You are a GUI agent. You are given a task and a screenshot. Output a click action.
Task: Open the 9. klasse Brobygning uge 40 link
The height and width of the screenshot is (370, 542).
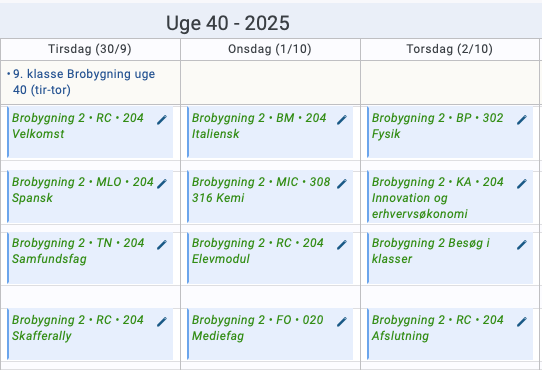click(x=84, y=82)
